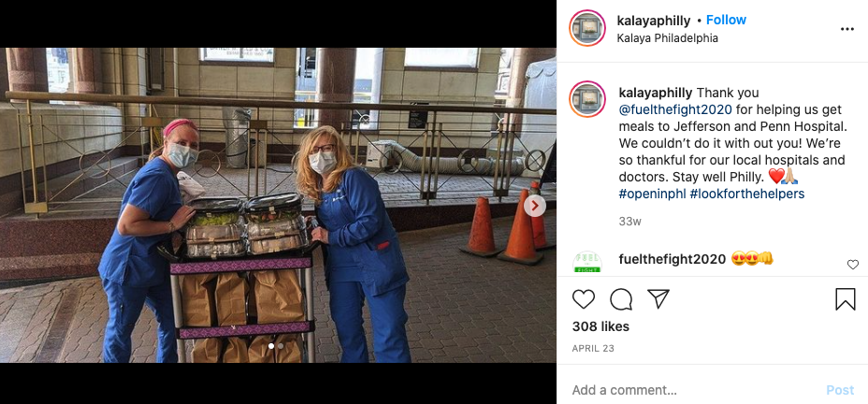The image size is (868, 404).
Task: Open Kalaya Philadelphia location link
Action: click(x=668, y=38)
